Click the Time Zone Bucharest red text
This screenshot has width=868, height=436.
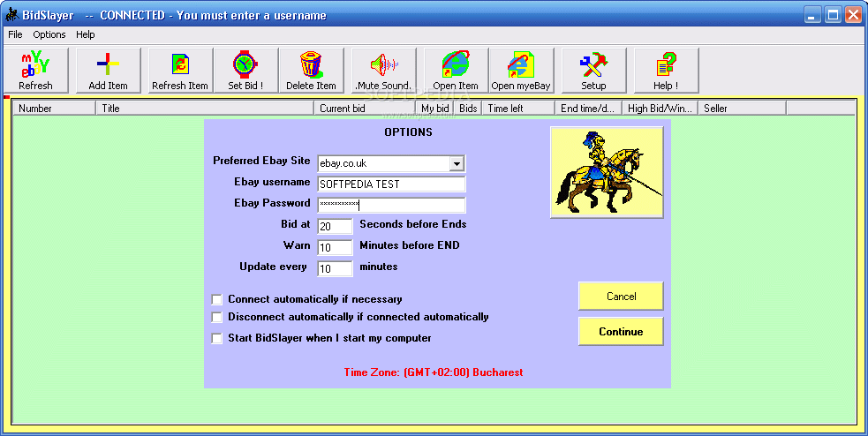pyautogui.click(x=434, y=372)
